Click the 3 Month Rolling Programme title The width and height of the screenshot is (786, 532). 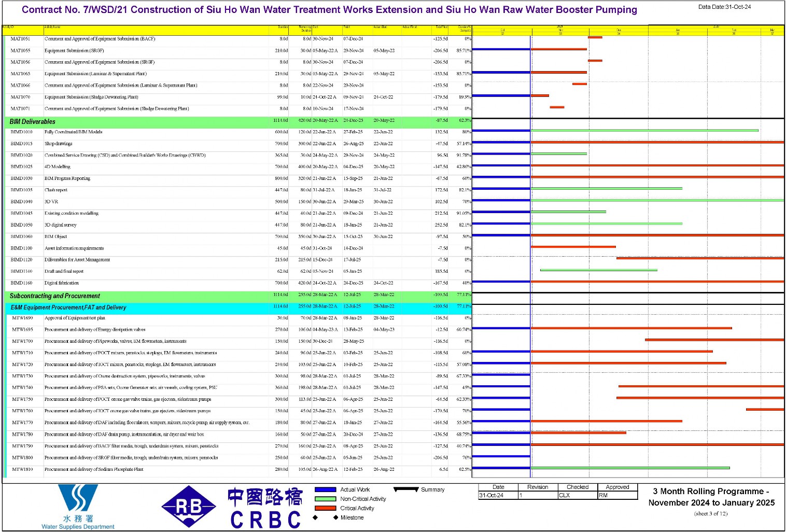[711, 497]
